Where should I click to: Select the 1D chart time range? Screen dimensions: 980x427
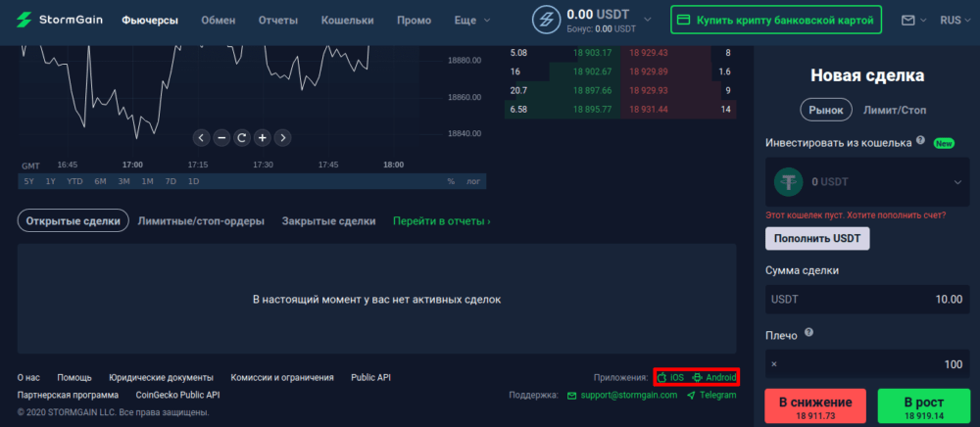(x=193, y=181)
